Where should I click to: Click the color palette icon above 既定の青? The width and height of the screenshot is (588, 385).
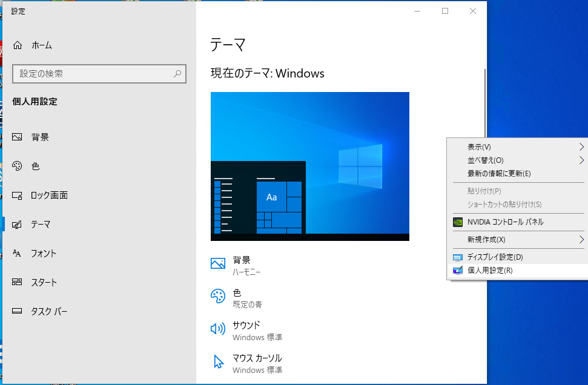click(218, 296)
